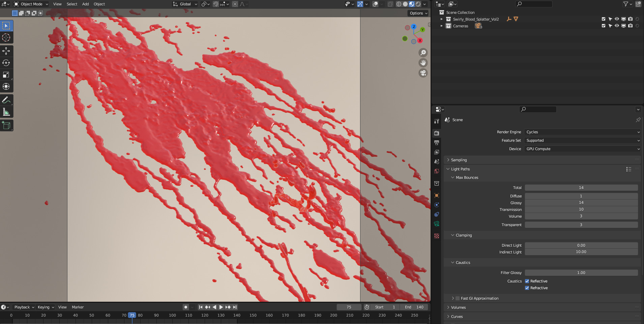
Task: Click the pan view hand icon
Action: [423, 63]
